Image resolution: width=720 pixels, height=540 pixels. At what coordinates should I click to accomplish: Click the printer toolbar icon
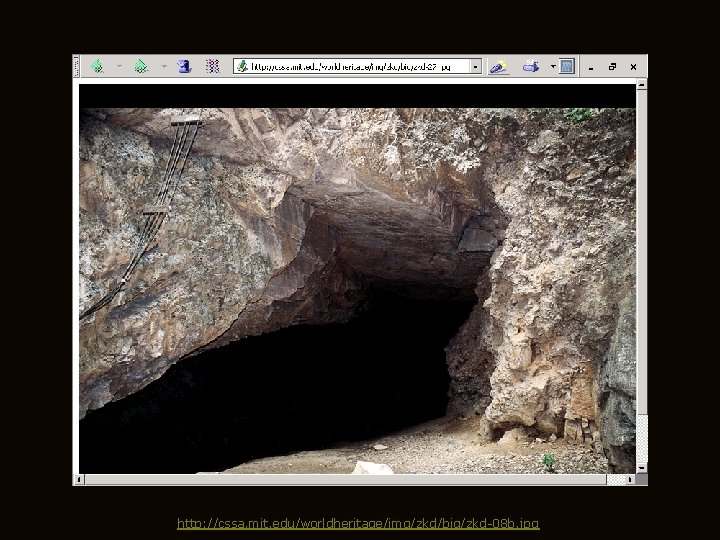coord(530,67)
